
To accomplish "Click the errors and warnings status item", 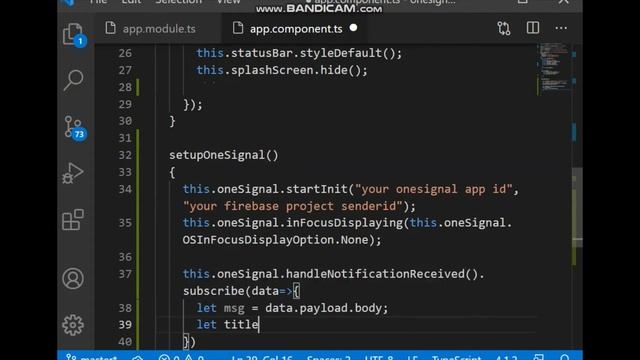I will tap(181, 358).
